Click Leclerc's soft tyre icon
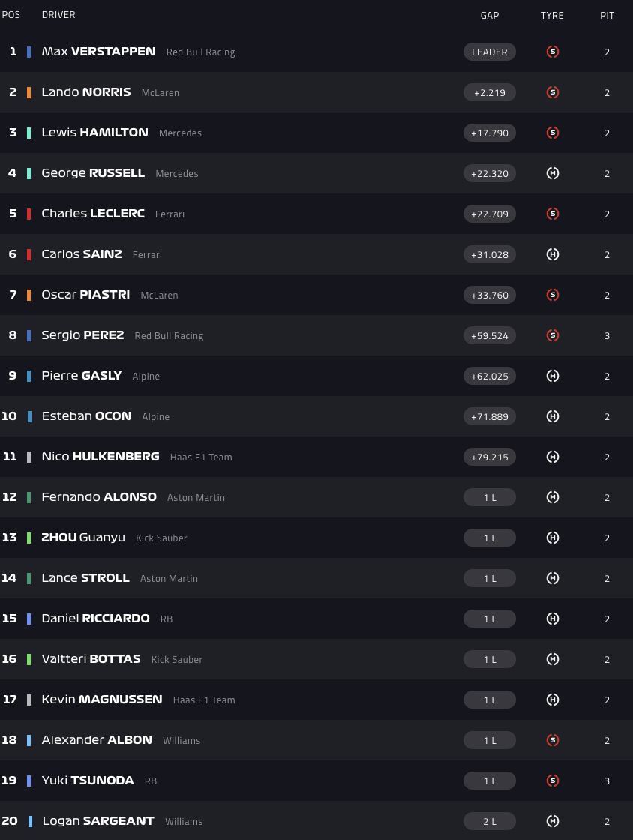633x840 pixels. [553, 214]
